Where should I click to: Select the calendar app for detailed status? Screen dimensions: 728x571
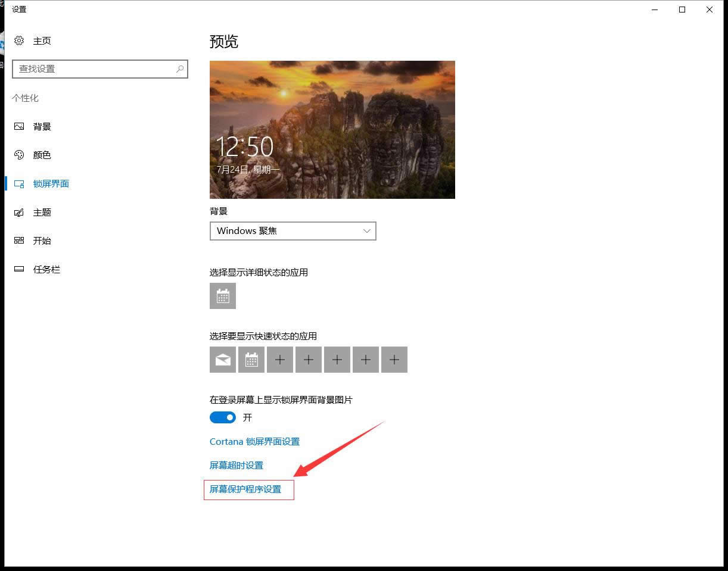pyautogui.click(x=222, y=296)
